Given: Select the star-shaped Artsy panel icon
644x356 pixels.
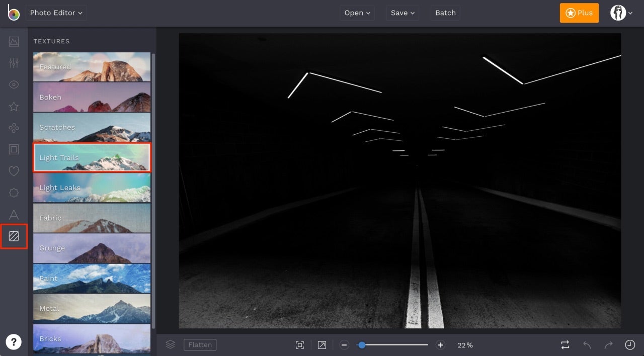Looking at the screenshot, I should [x=14, y=106].
